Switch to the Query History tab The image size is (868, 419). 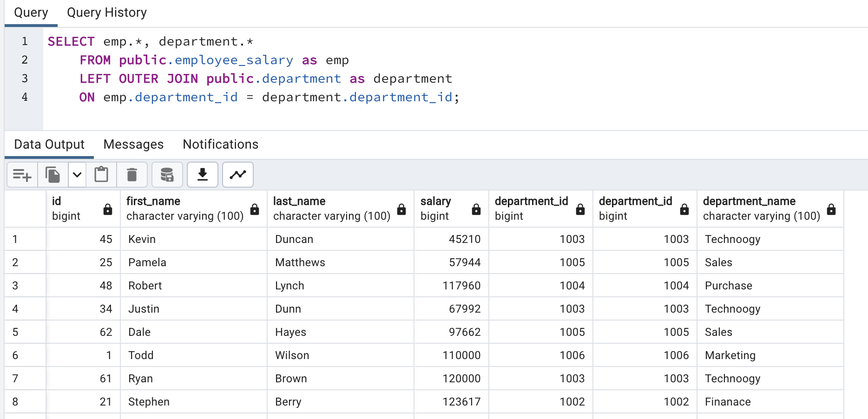tap(106, 13)
